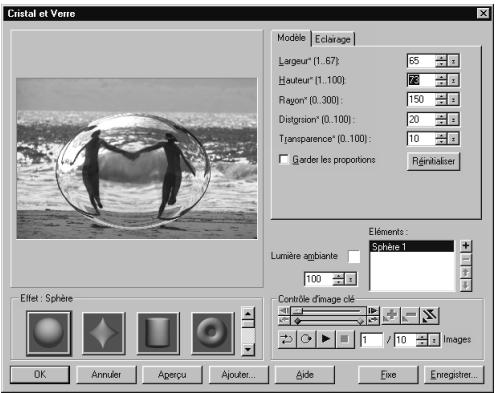Click the Lumière ambiante value field showing 100
This screenshot has width=496, height=393.
(x=319, y=279)
